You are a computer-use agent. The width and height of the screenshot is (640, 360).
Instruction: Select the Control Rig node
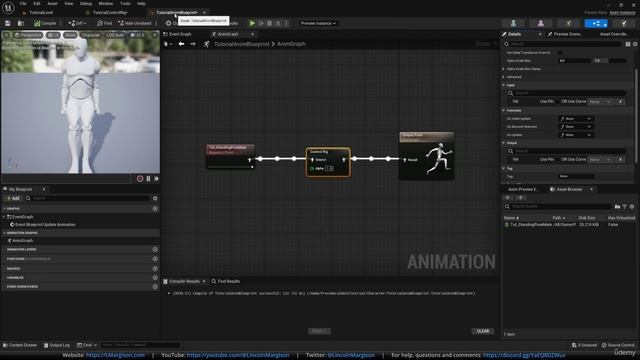pyautogui.click(x=328, y=162)
